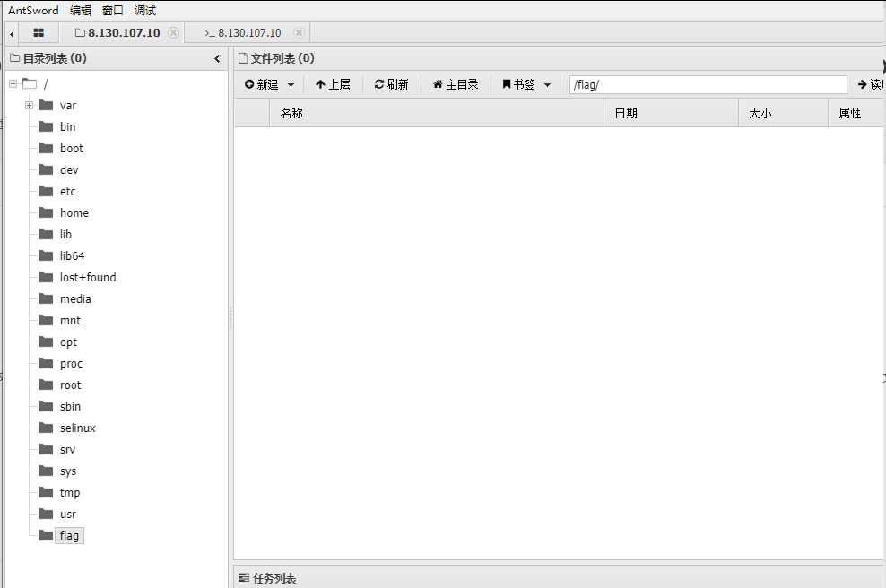Open the 书签 dropdown arrow

[548, 85]
